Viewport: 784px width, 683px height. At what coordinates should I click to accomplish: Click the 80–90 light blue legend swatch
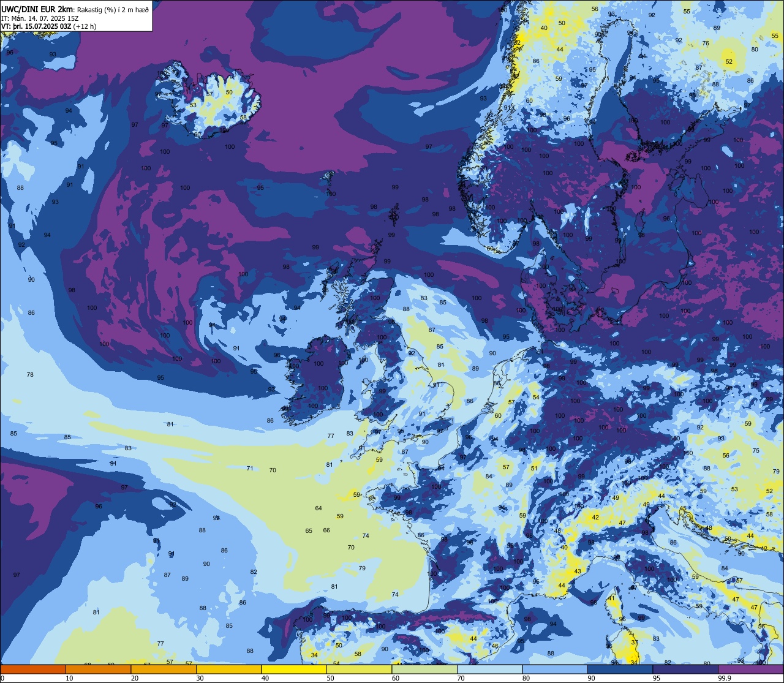pos(555,669)
